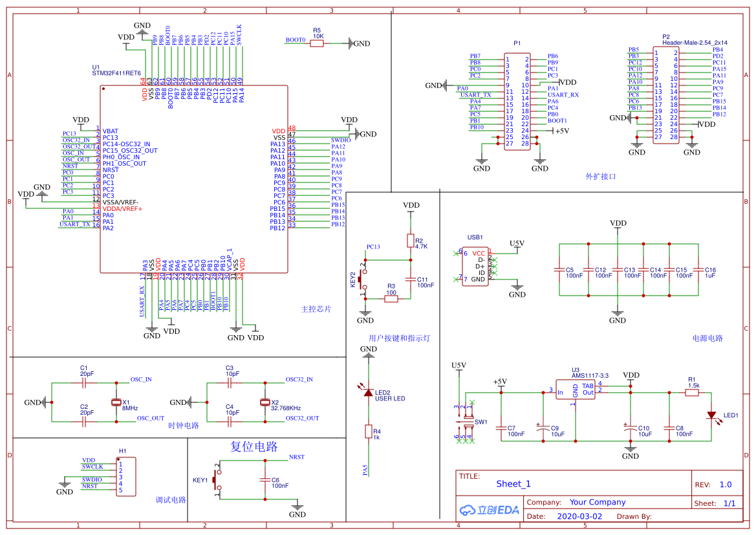Viewport: 756px width, 535px height.
Task: Select capacitor C2 20pF symbol
Action: coord(84,422)
